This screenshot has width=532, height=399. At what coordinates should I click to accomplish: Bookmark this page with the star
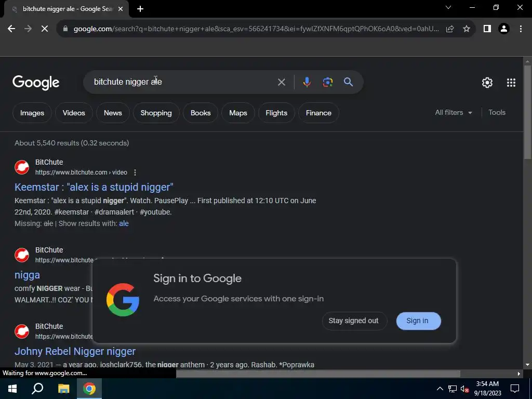click(x=467, y=29)
